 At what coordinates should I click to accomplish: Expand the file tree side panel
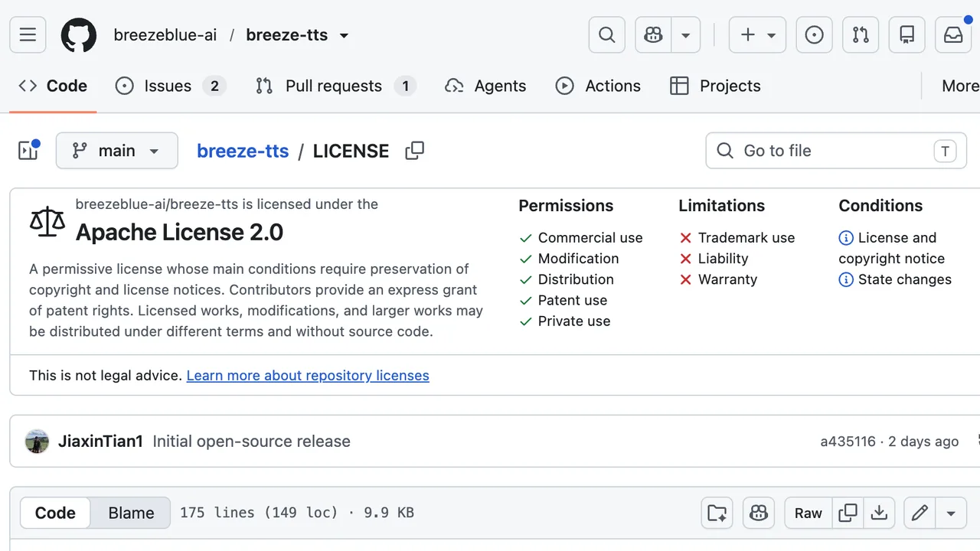pyautogui.click(x=28, y=151)
